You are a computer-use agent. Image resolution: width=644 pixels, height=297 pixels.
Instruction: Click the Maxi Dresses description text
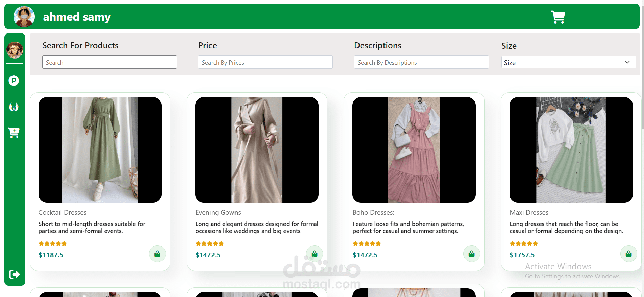[x=566, y=227]
